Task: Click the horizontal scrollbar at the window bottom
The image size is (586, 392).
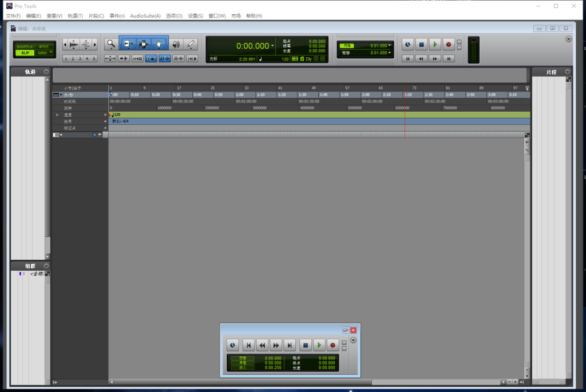Action: click(x=307, y=382)
